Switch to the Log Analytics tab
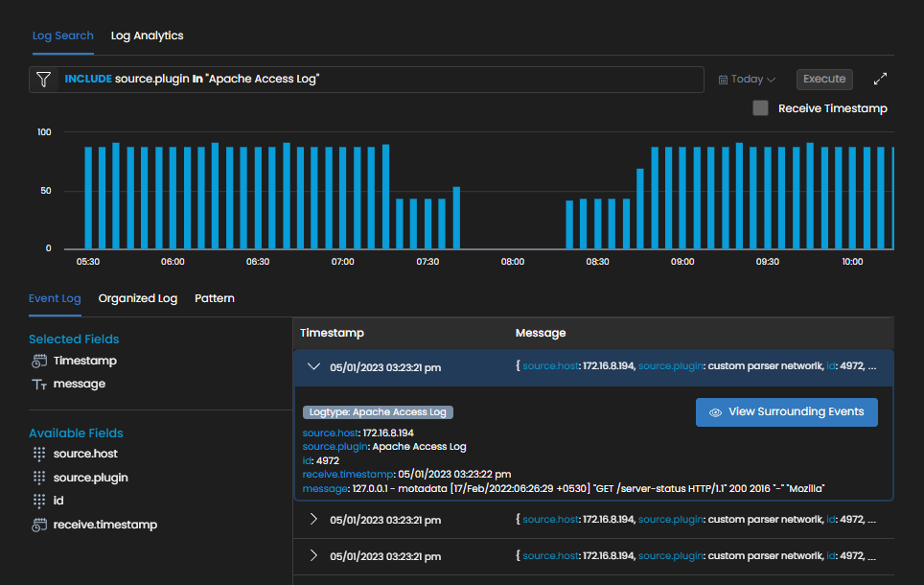 [x=147, y=35]
